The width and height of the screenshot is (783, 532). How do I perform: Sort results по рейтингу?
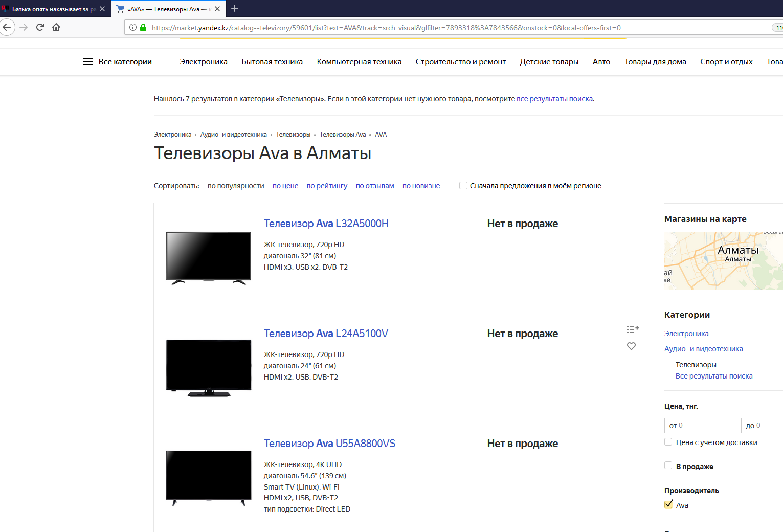(x=327, y=186)
